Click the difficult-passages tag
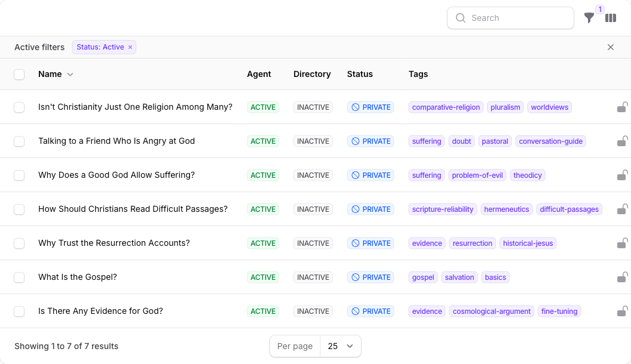This screenshot has width=631, height=364. (569, 209)
